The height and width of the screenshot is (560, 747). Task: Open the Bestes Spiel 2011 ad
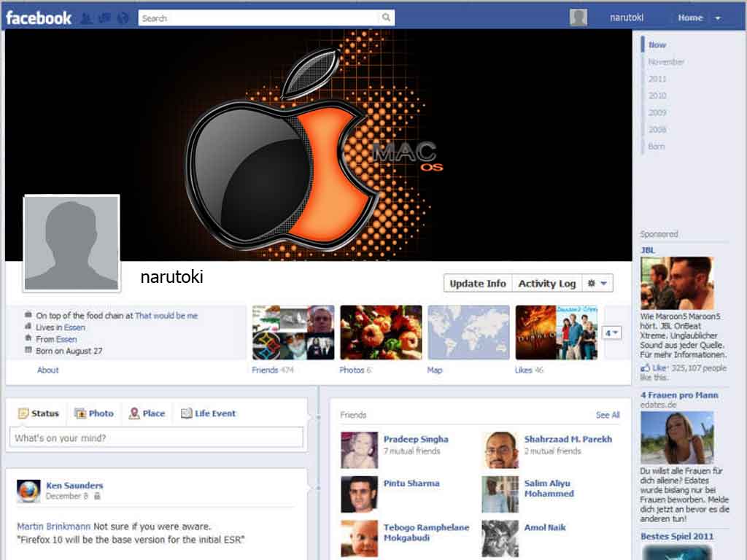677,536
